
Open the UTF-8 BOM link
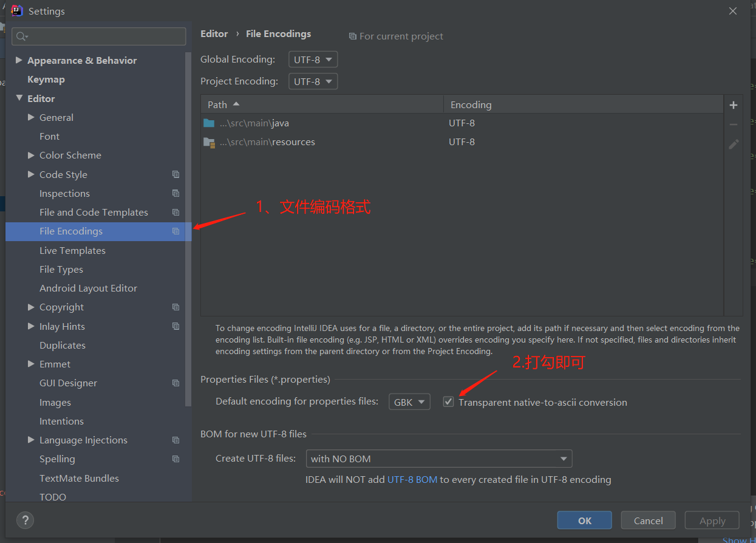(412, 479)
